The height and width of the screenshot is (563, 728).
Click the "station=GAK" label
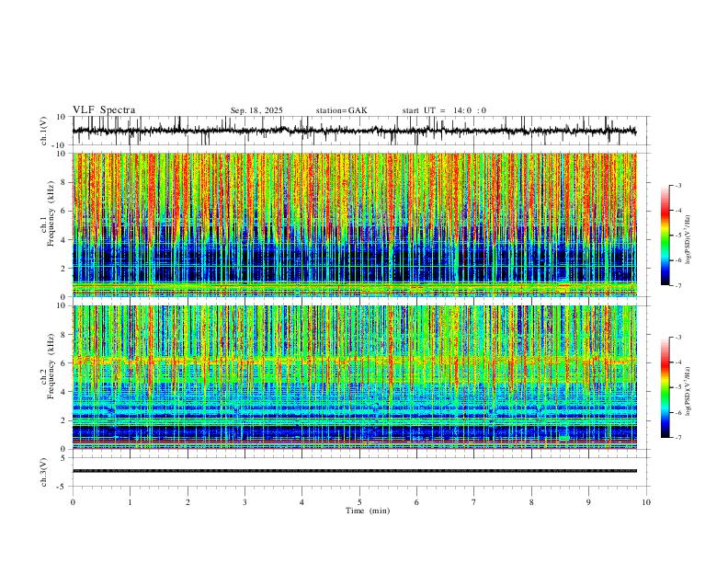341,110
